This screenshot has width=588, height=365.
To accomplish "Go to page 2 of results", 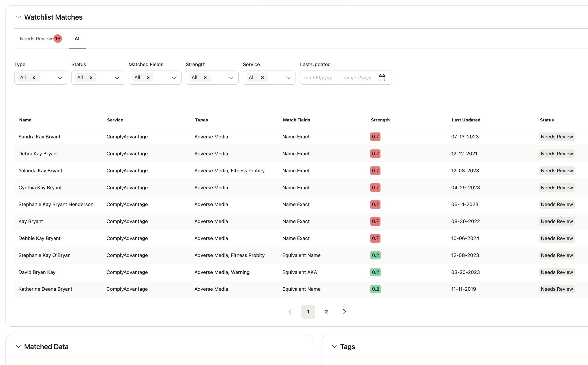I will (326, 312).
